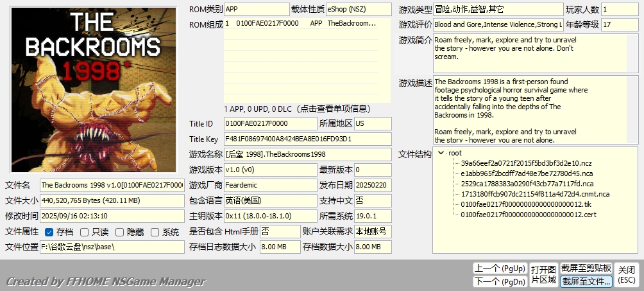Close the panel with 关闭 (ESC) button
This screenshot has height=291, width=644.
point(626,274)
